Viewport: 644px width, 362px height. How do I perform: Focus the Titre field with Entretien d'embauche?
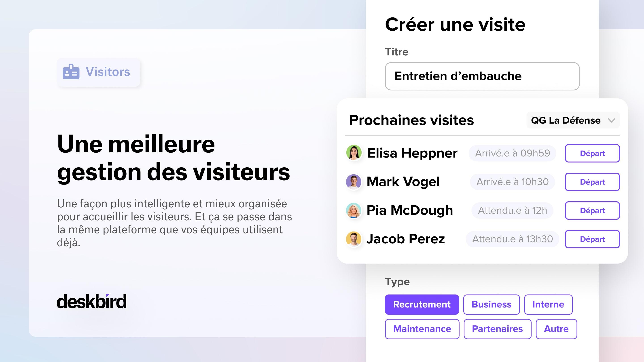[x=482, y=76]
